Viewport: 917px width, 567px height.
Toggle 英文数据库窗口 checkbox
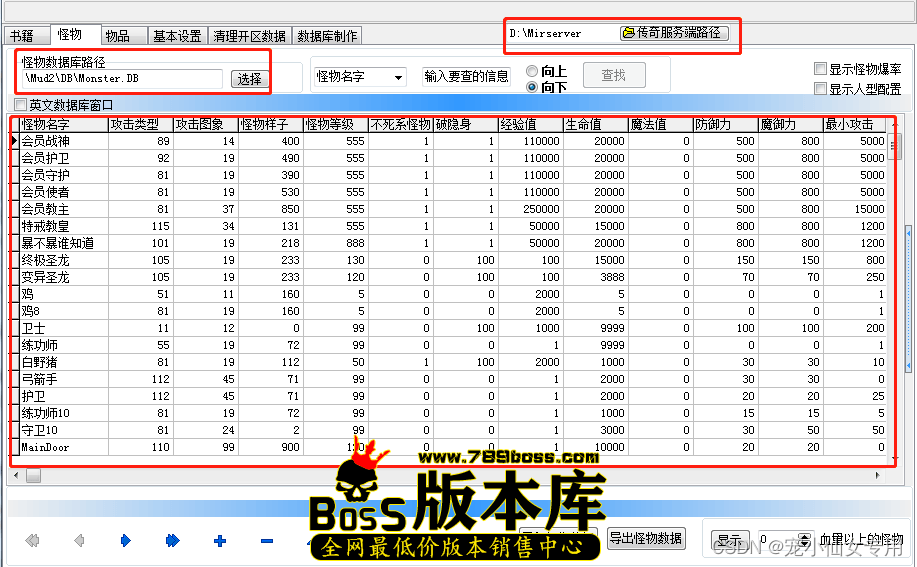(x=20, y=105)
